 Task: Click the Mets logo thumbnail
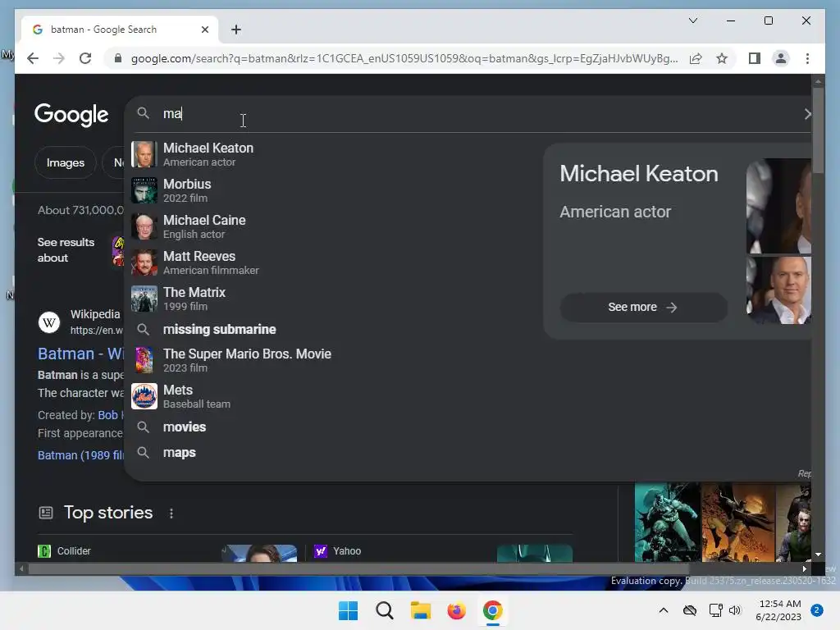[144, 396]
